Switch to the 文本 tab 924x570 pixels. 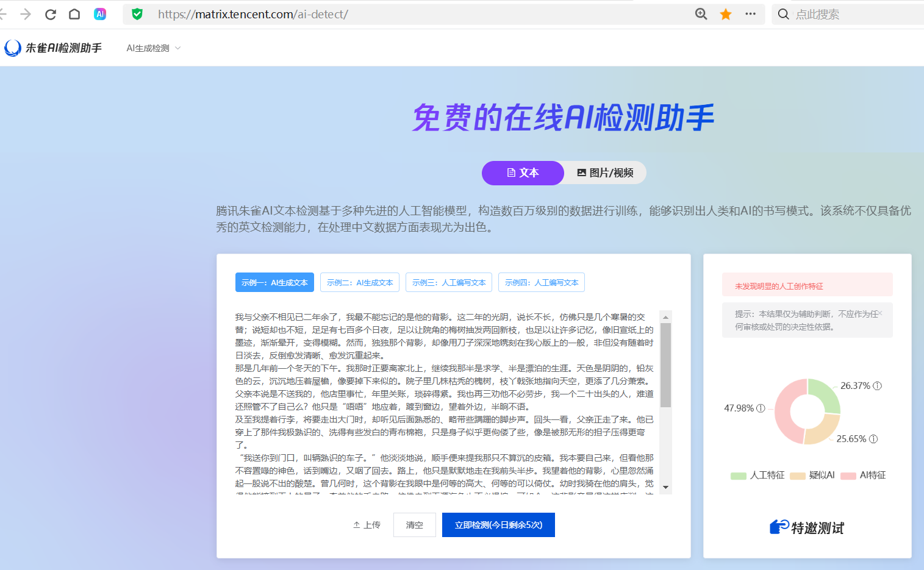click(523, 173)
